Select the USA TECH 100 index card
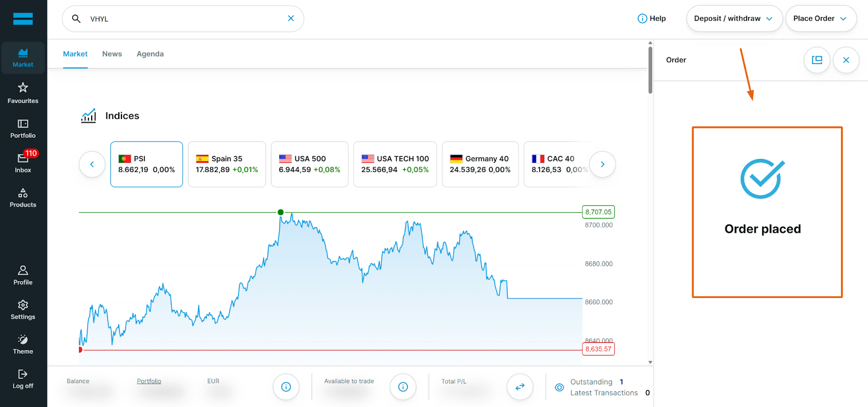This screenshot has height=407, width=868. point(395,164)
